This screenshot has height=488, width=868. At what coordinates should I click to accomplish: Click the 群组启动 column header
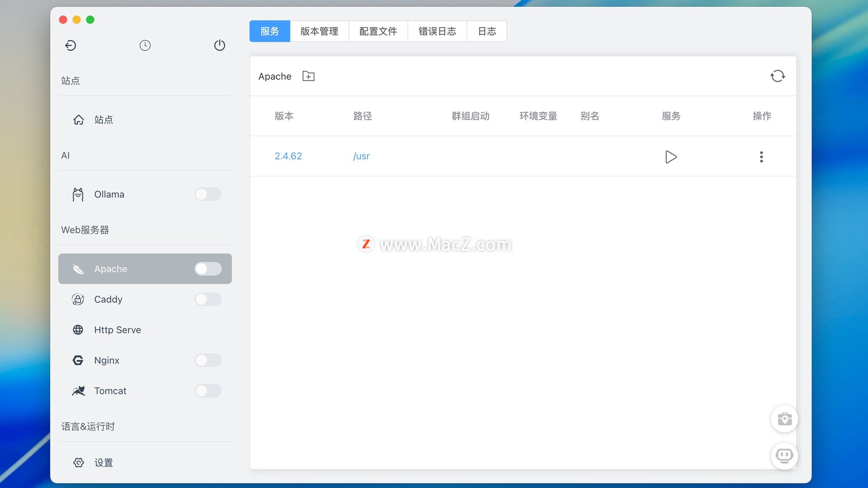pos(471,116)
